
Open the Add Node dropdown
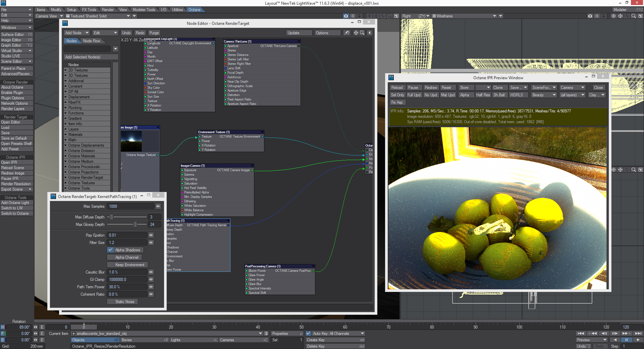point(77,33)
